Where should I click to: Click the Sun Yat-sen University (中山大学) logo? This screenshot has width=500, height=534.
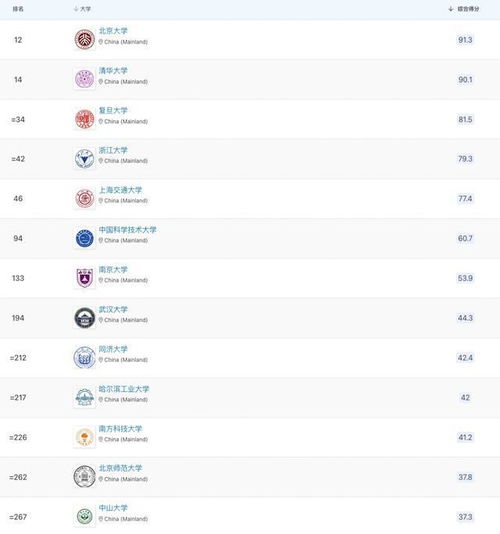pyautogui.click(x=84, y=516)
